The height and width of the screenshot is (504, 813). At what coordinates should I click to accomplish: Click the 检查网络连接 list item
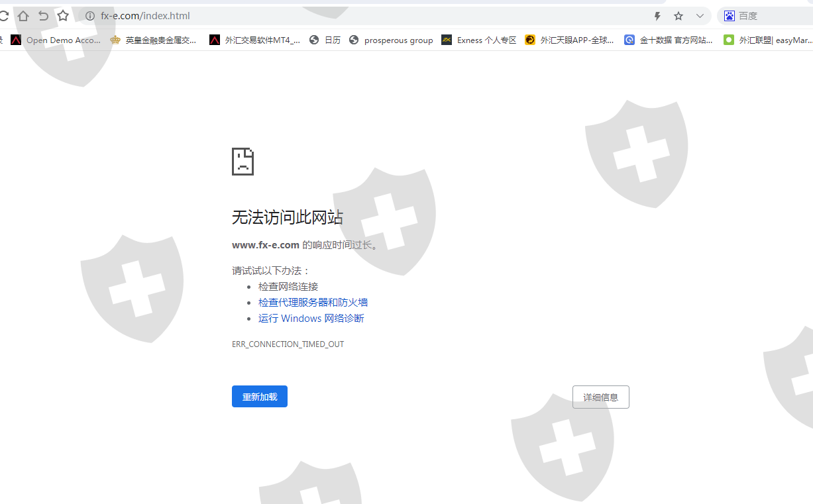click(288, 287)
